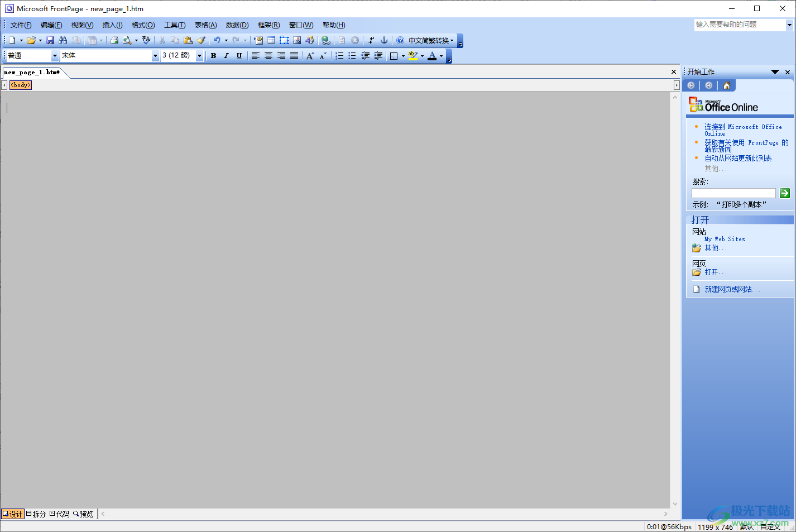Click the 打开... web page link
796x532 pixels.
coord(716,272)
